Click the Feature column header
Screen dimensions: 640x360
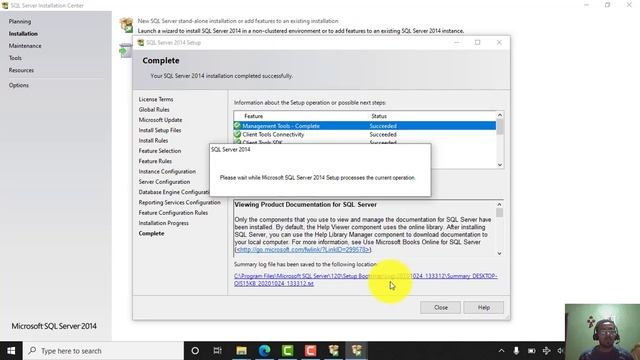tap(253, 116)
